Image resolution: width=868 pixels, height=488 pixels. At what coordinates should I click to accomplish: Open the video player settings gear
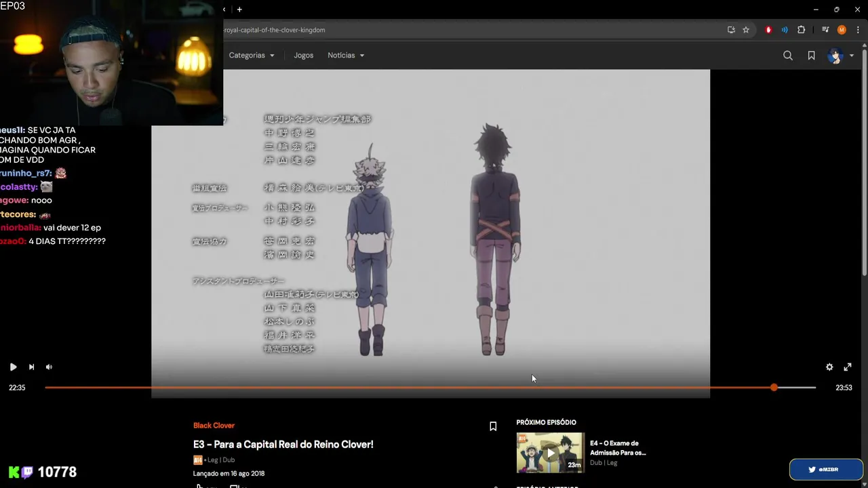click(829, 367)
